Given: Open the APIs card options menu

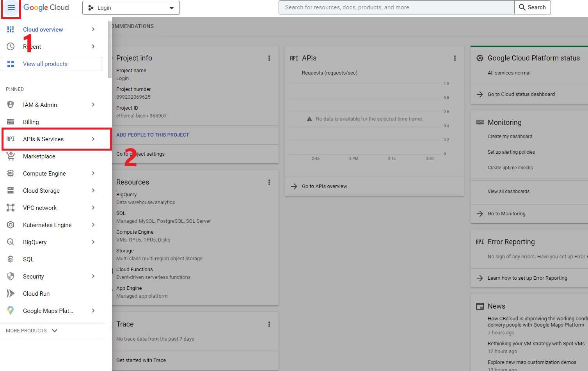Looking at the screenshot, I should click(x=455, y=58).
